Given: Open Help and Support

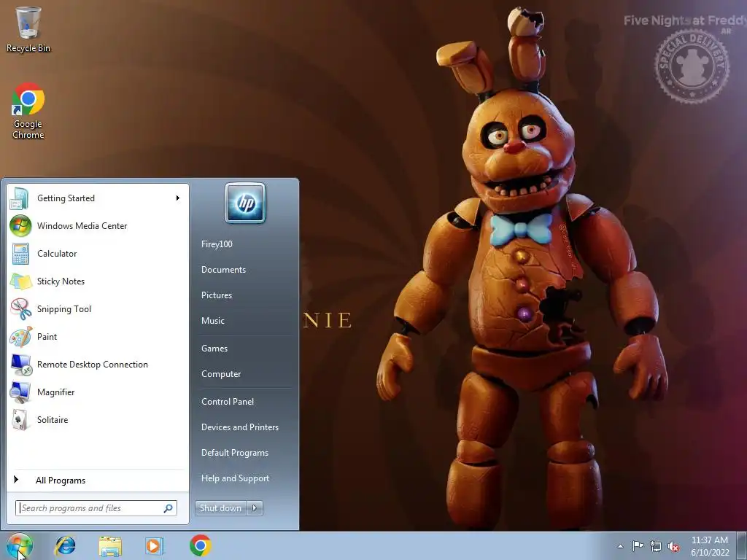Looking at the screenshot, I should (x=236, y=478).
